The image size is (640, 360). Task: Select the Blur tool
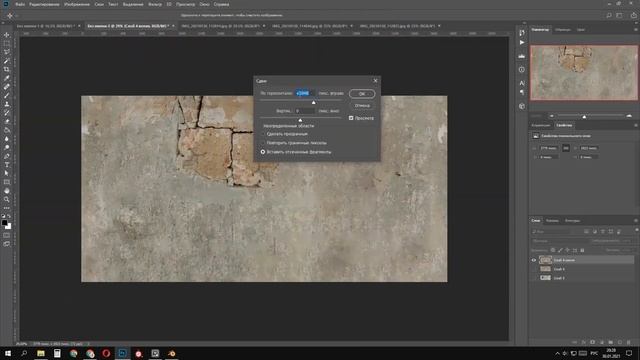coord(7,139)
